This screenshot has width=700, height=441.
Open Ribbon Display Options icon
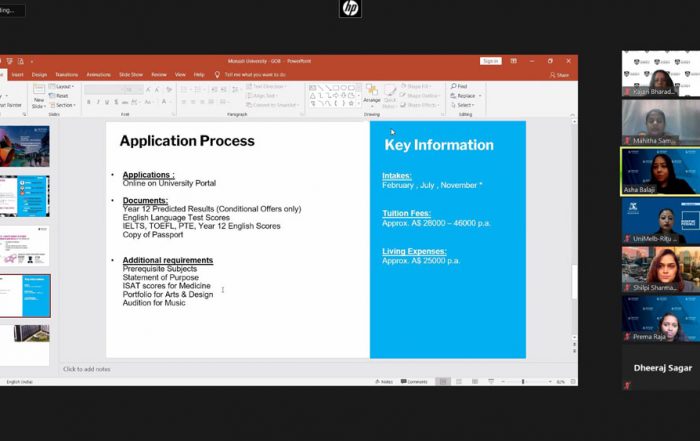click(513, 61)
